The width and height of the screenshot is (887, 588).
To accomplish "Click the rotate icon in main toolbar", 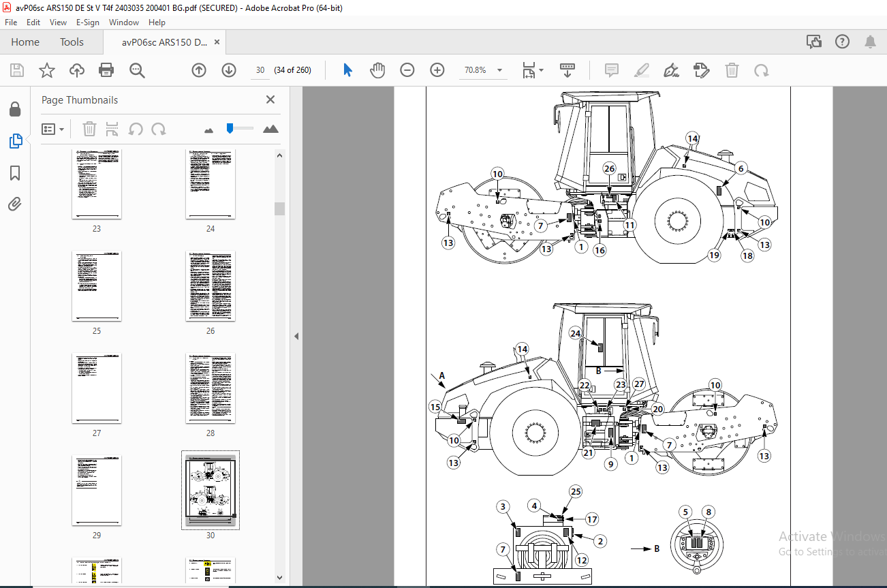I will click(761, 70).
